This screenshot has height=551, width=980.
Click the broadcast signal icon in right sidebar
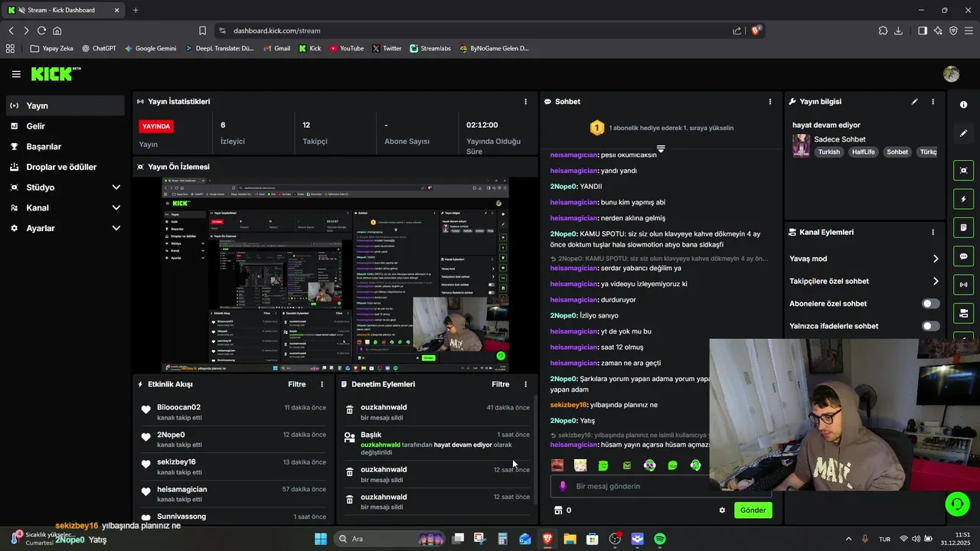click(963, 285)
